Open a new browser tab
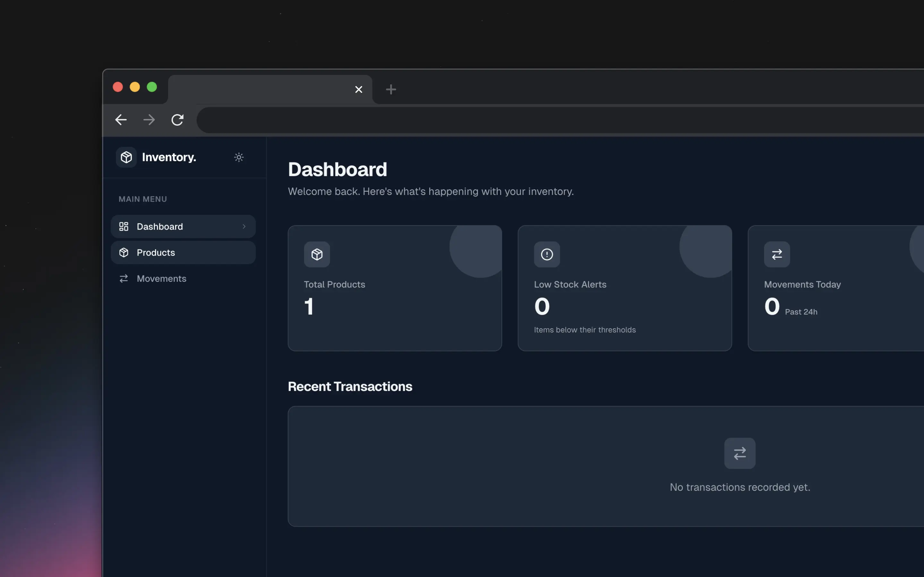 pyautogui.click(x=390, y=90)
